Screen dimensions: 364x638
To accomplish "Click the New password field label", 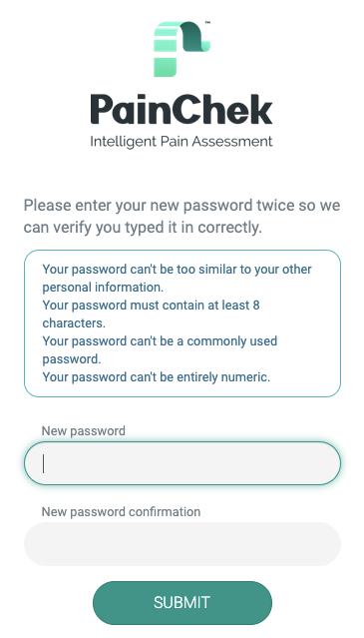I will point(84,431).
